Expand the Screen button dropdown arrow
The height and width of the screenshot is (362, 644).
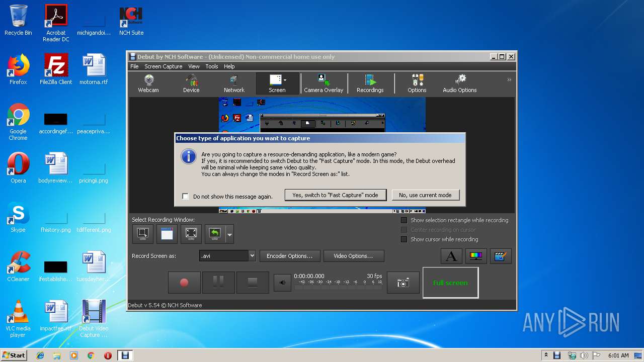click(x=285, y=80)
